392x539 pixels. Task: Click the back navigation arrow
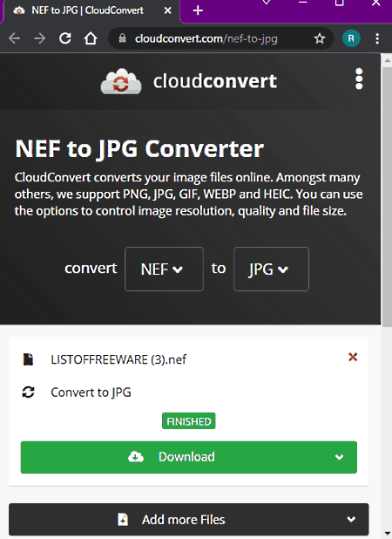coord(15,38)
